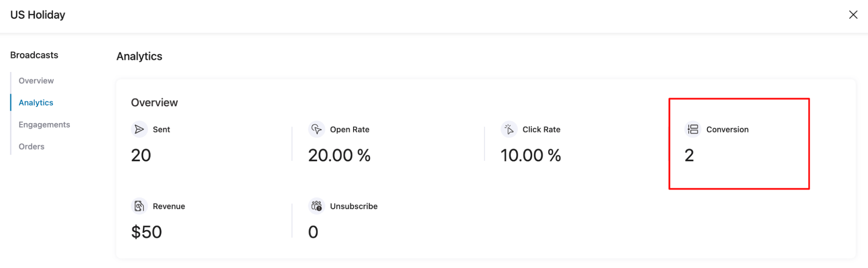
Task: Click the circular icon beside Sent metric
Action: click(x=139, y=129)
